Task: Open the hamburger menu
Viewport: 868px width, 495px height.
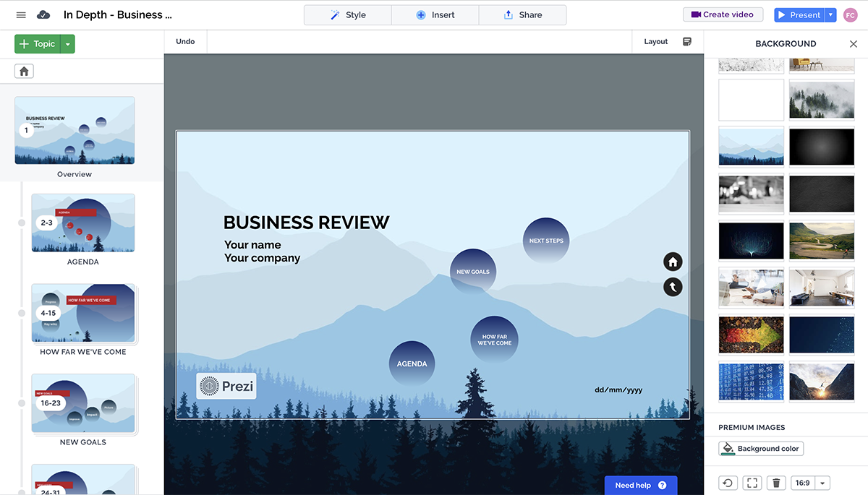Action: pyautogui.click(x=20, y=14)
